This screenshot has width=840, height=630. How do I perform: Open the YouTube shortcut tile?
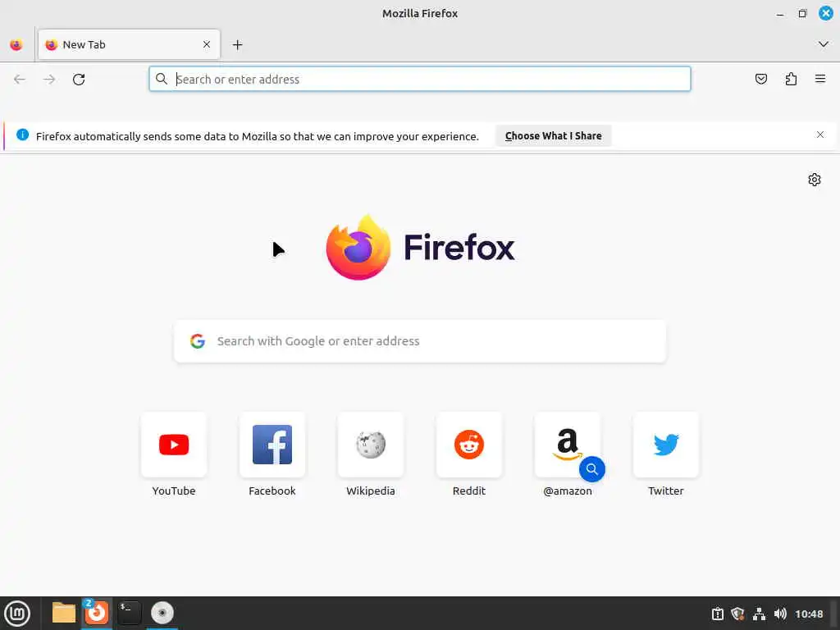174,445
